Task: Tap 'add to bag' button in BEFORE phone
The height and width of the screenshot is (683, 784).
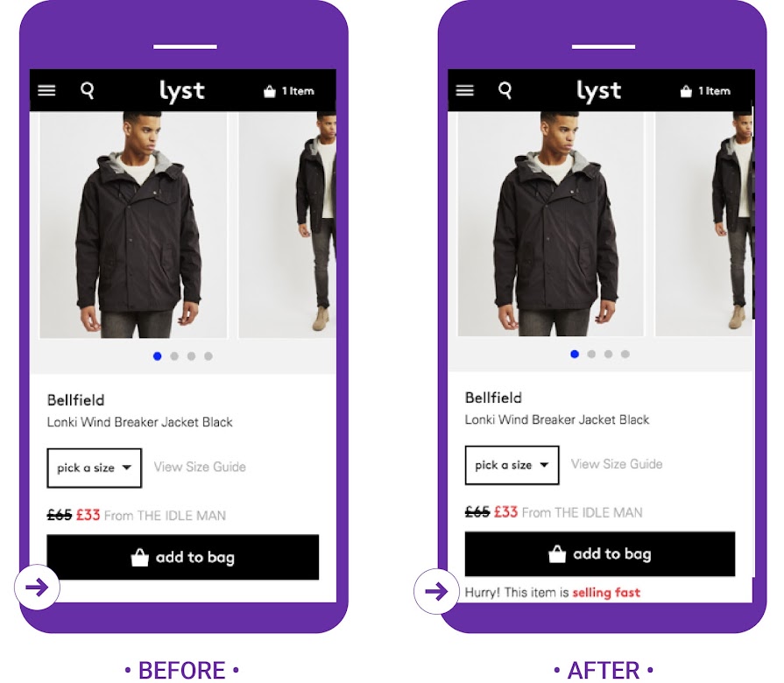Action: 183,557
